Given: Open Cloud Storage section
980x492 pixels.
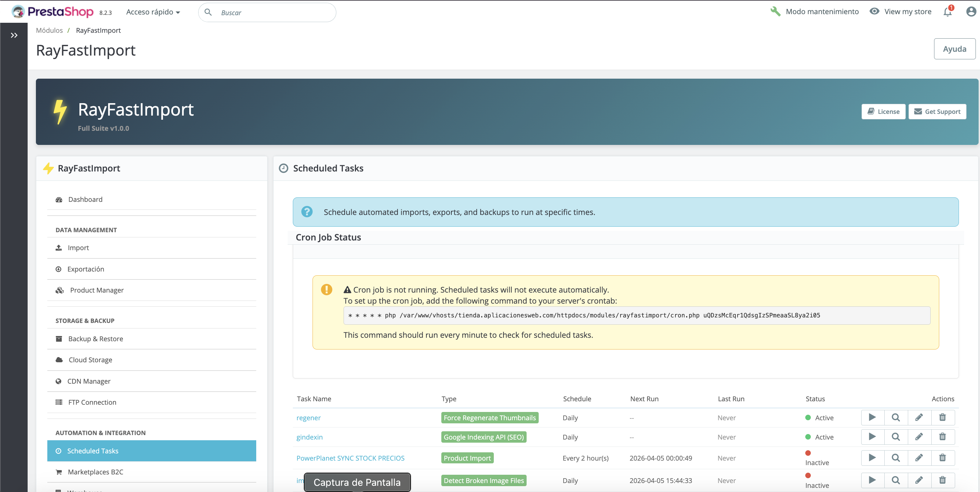Looking at the screenshot, I should [x=90, y=360].
